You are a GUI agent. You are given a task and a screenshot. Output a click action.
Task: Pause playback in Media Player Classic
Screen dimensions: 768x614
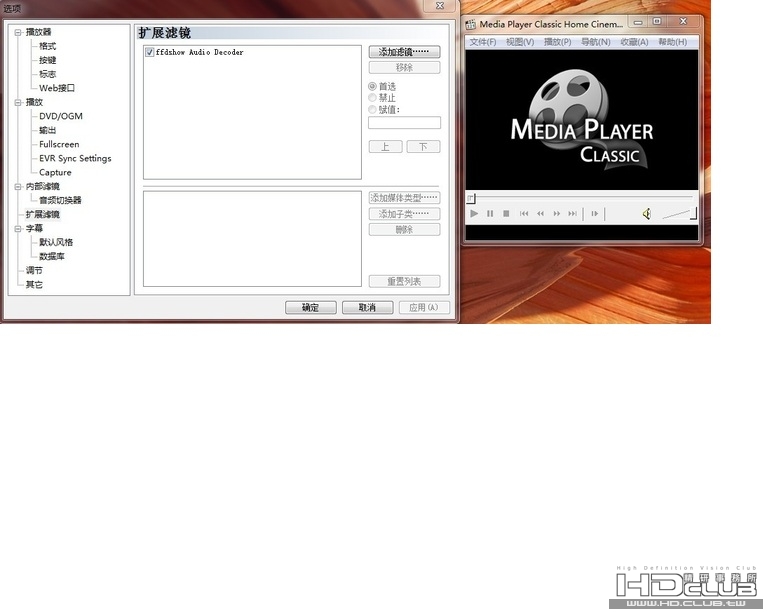(490, 213)
